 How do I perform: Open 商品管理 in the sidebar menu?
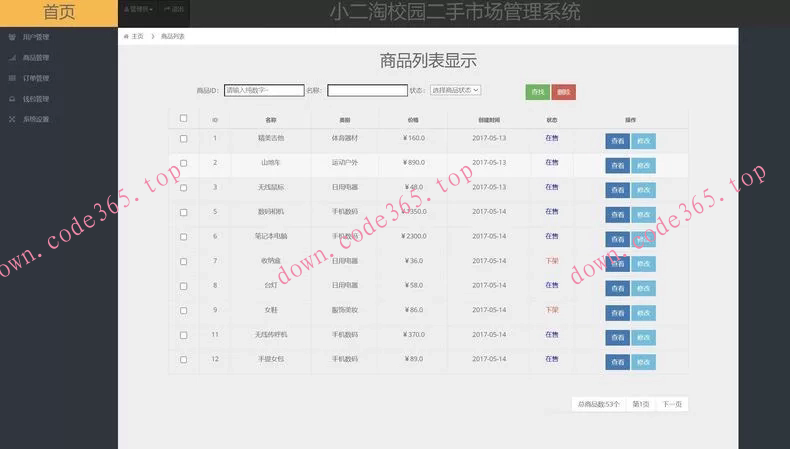(x=36, y=57)
